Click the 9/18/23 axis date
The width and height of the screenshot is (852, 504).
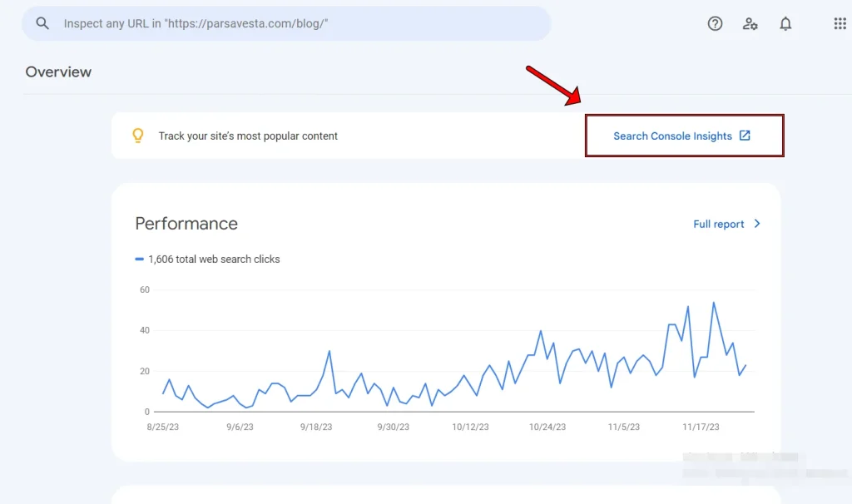316,427
